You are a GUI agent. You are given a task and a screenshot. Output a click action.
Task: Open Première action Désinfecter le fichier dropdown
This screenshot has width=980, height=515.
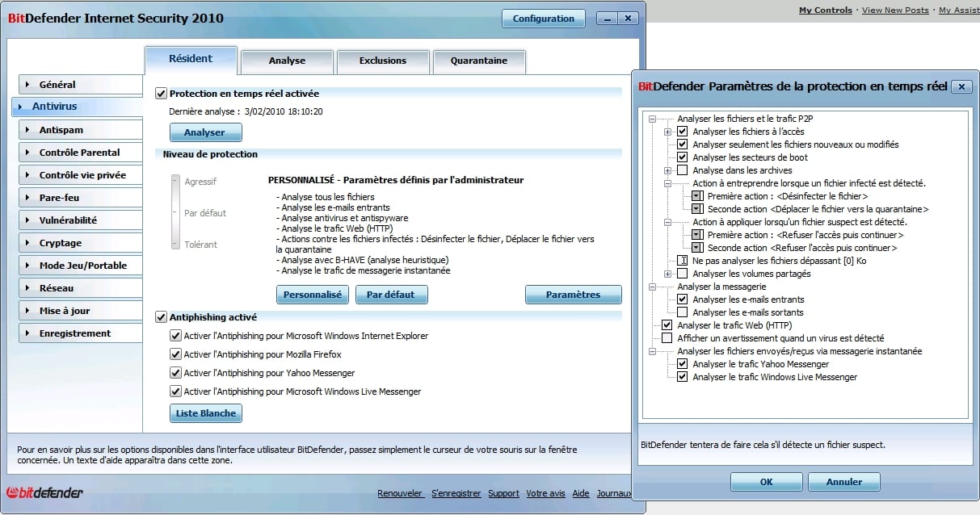(x=698, y=196)
